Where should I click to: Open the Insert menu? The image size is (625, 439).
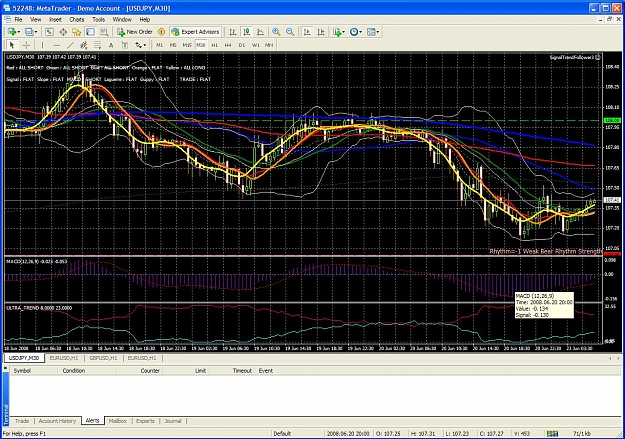click(55, 20)
